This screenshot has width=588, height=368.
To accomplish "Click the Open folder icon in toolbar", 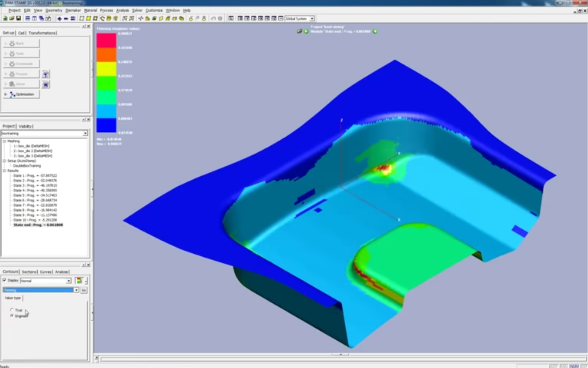I will coord(12,18).
